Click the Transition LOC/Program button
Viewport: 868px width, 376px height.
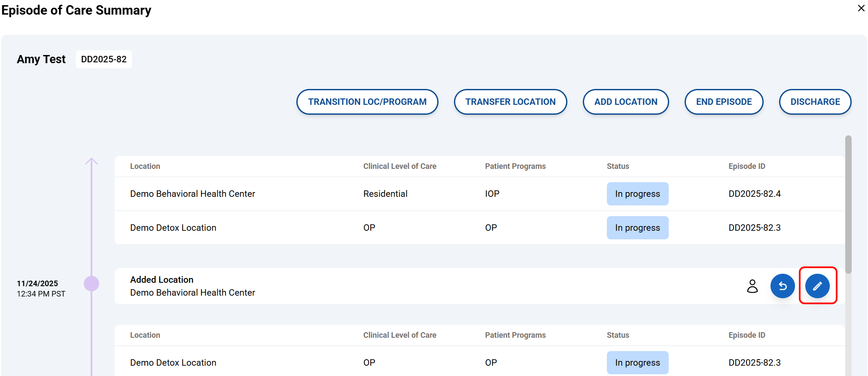[x=367, y=102]
